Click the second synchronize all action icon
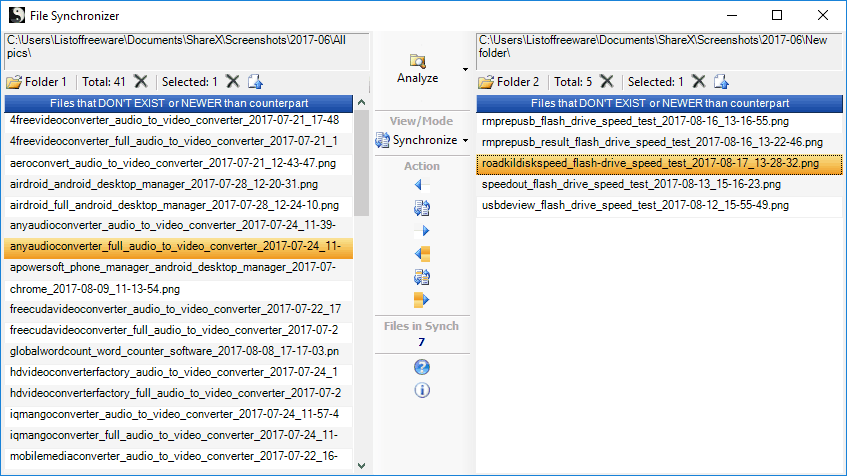 tap(421, 277)
